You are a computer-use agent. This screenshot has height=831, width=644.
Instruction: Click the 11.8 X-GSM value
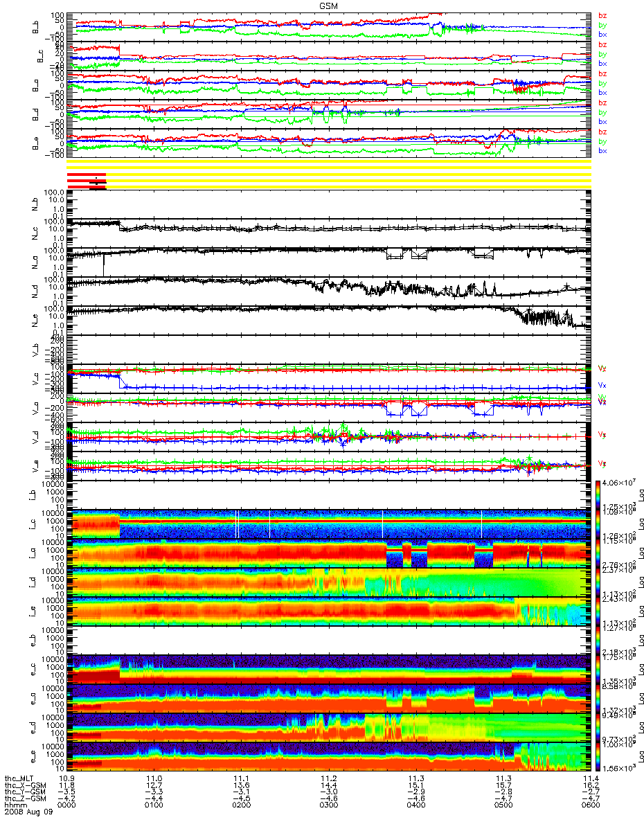[x=66, y=785]
